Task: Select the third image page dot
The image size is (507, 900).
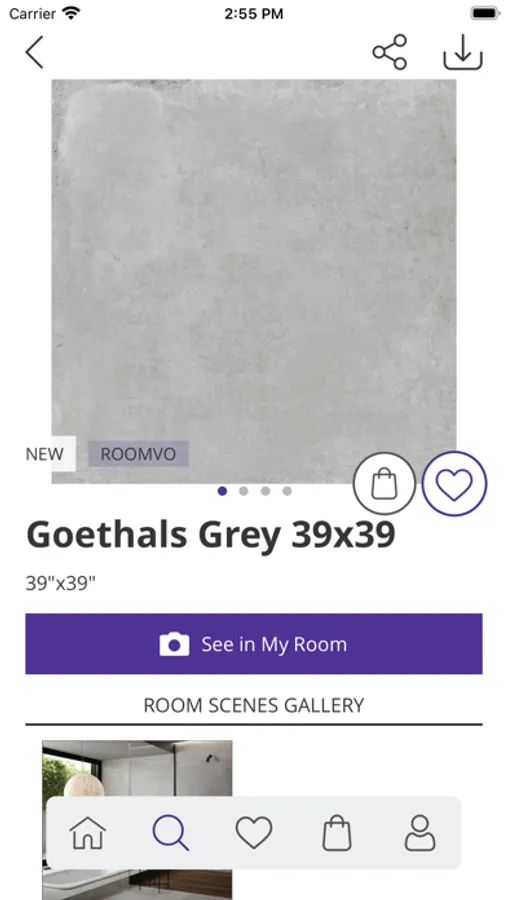Action: 265,491
